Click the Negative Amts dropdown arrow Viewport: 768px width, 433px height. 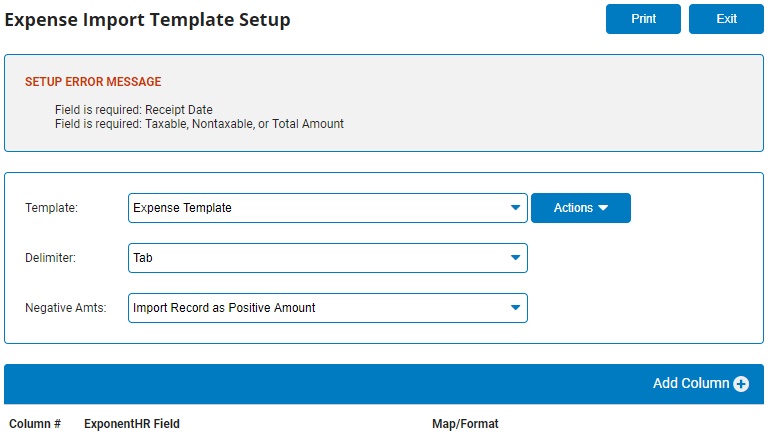point(515,308)
